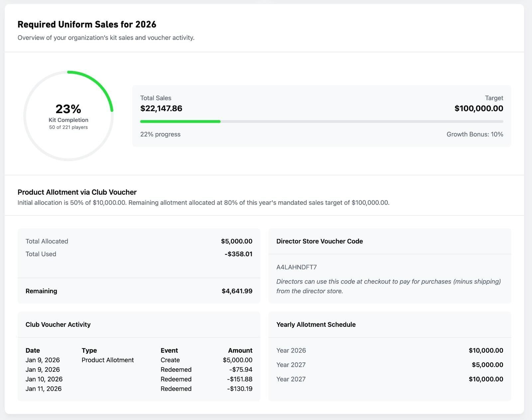Click the Event column header
This screenshot has width=532, height=420.
point(169,350)
